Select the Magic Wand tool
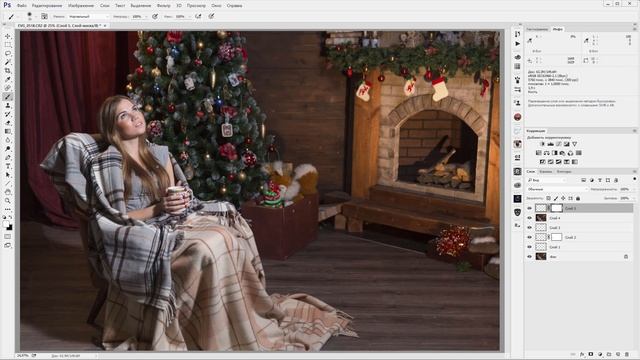640x360 pixels. [8, 62]
